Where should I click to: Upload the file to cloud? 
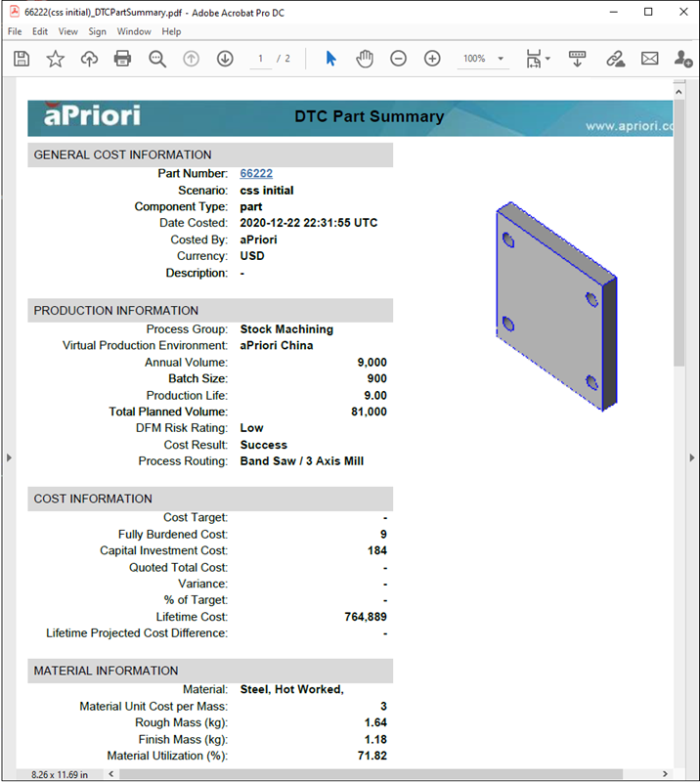pos(89,59)
